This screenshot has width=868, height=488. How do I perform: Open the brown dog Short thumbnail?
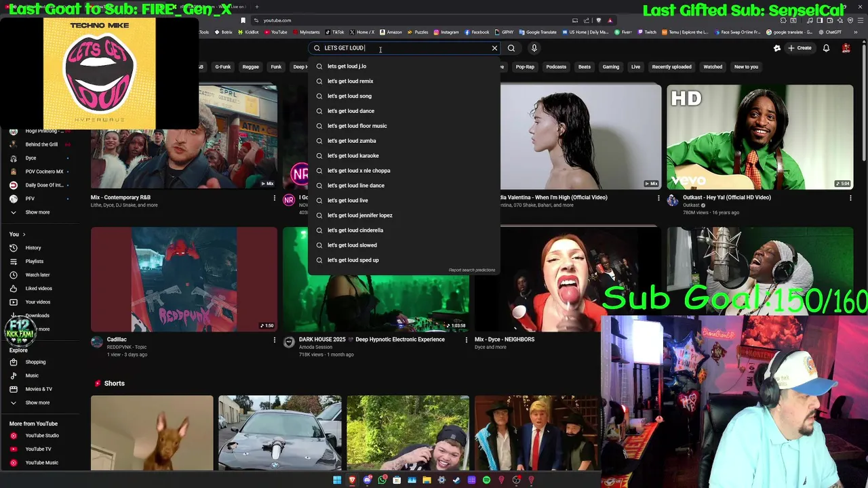click(152, 433)
